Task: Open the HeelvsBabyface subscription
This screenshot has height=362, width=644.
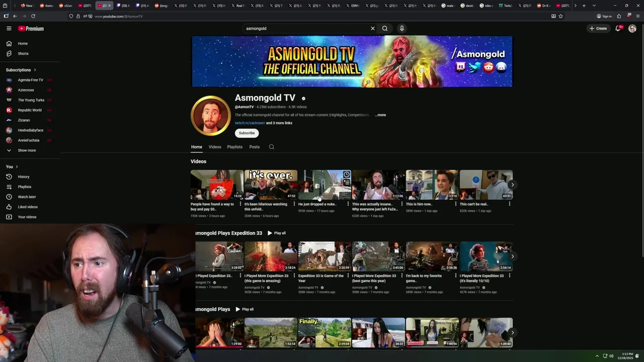Action: coord(30,130)
